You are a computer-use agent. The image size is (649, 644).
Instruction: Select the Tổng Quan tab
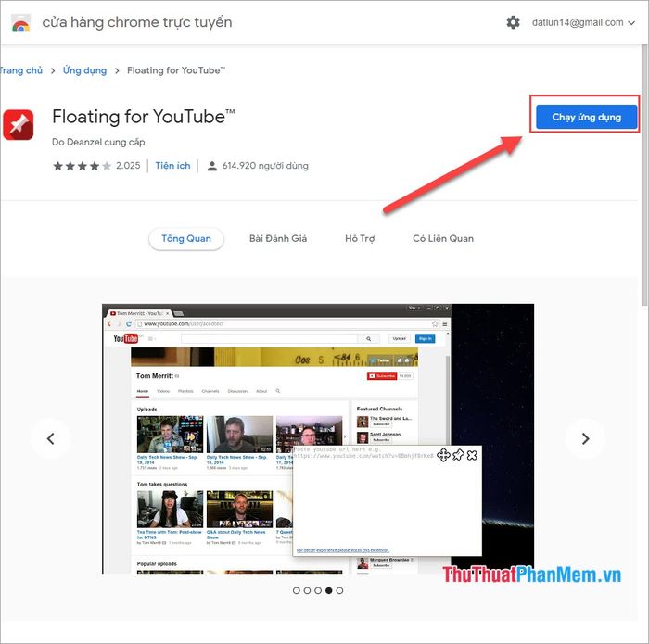pos(186,239)
